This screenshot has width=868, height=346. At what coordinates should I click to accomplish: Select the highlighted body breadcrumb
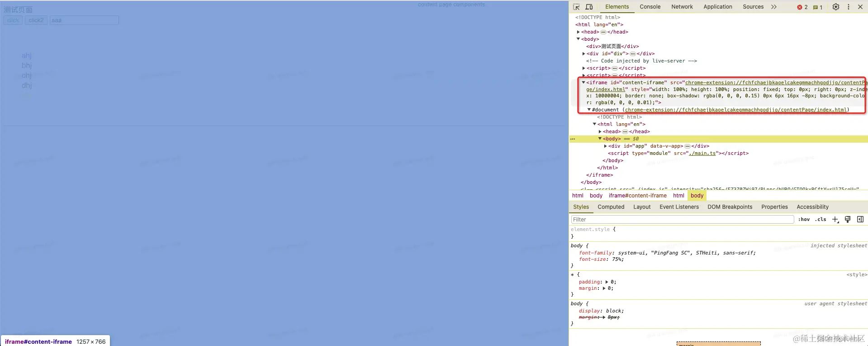697,196
